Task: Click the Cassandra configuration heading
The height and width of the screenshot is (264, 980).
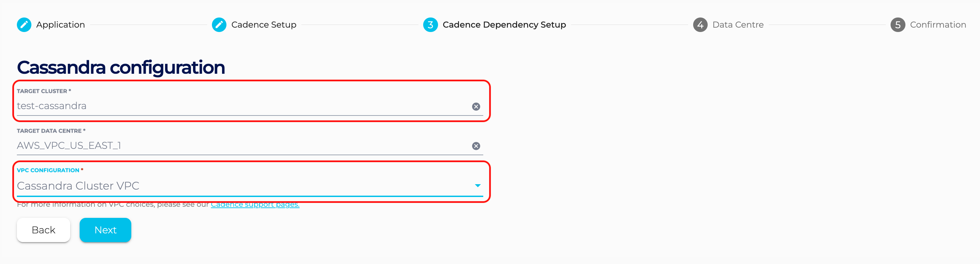Action: click(121, 68)
